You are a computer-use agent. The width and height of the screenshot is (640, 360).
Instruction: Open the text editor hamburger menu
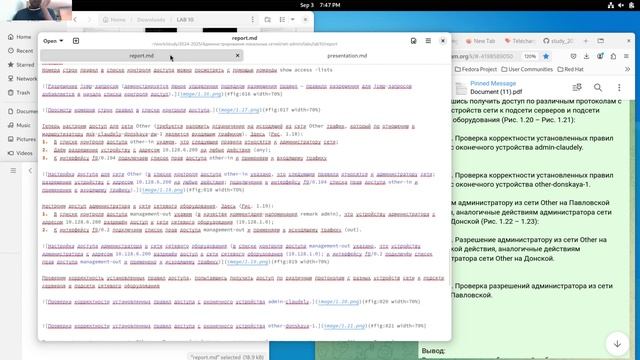coord(428,41)
